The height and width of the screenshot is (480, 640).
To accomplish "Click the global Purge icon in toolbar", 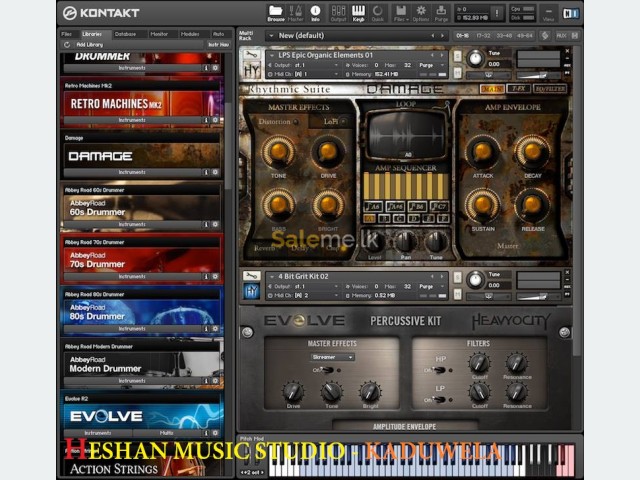I will tap(441, 13).
